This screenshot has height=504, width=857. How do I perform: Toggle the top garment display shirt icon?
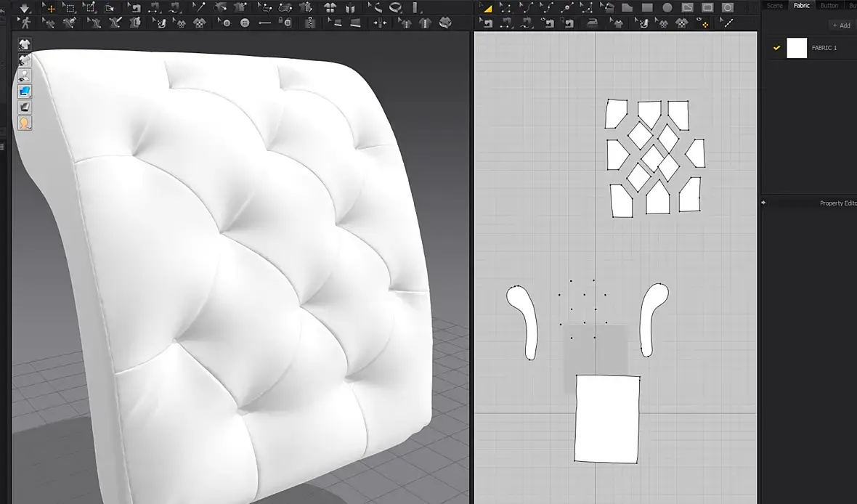[x=25, y=44]
